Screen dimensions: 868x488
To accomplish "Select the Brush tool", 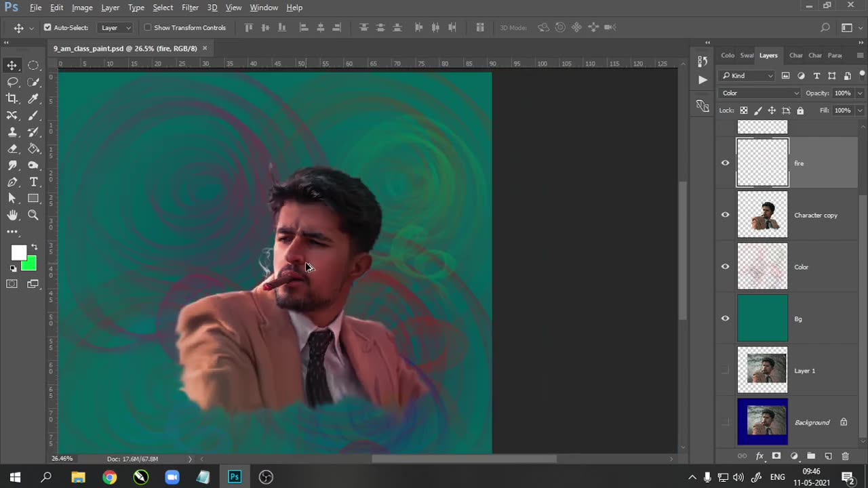I will coord(33,115).
